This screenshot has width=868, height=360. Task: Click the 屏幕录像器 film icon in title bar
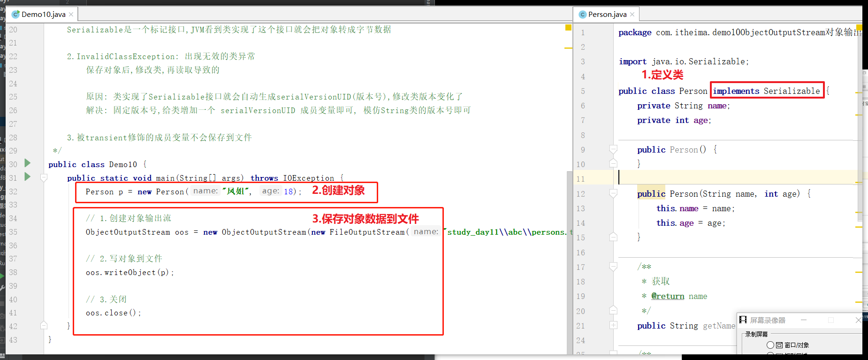pos(743,320)
